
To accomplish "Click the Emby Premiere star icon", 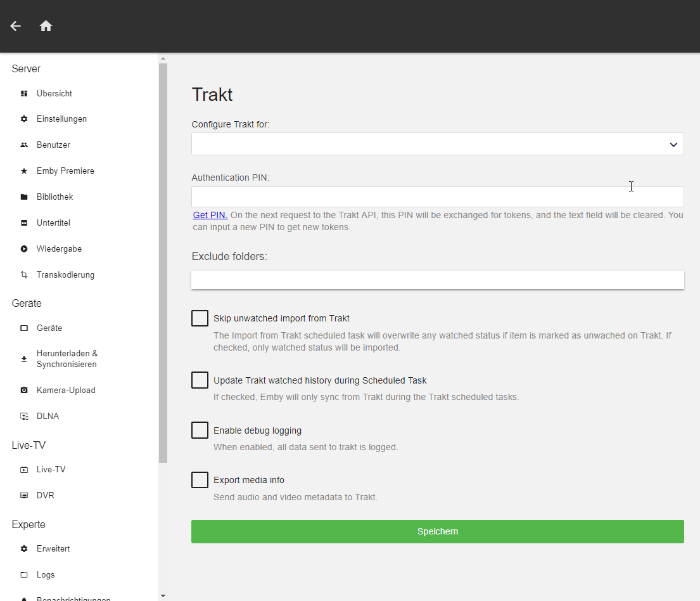I will (24, 171).
